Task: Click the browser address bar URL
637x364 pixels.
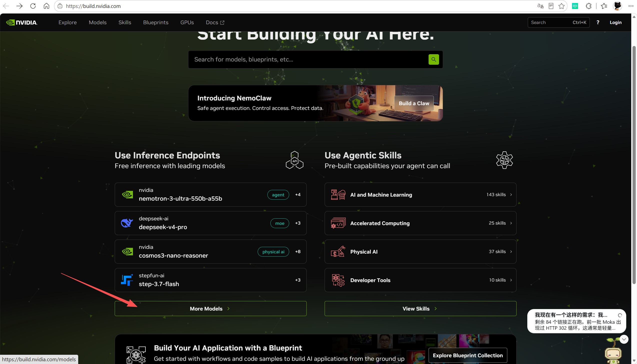Action: (93, 6)
